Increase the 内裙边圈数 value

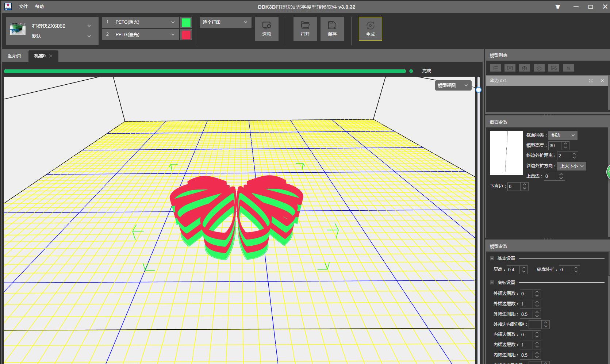pos(537,333)
